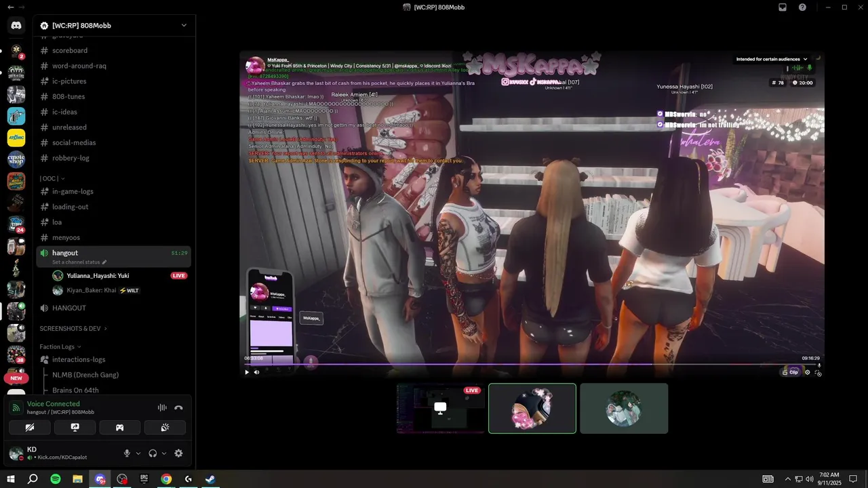This screenshot has height=488, width=868.
Task: Open Steam from the taskbar
Action: 210,479
